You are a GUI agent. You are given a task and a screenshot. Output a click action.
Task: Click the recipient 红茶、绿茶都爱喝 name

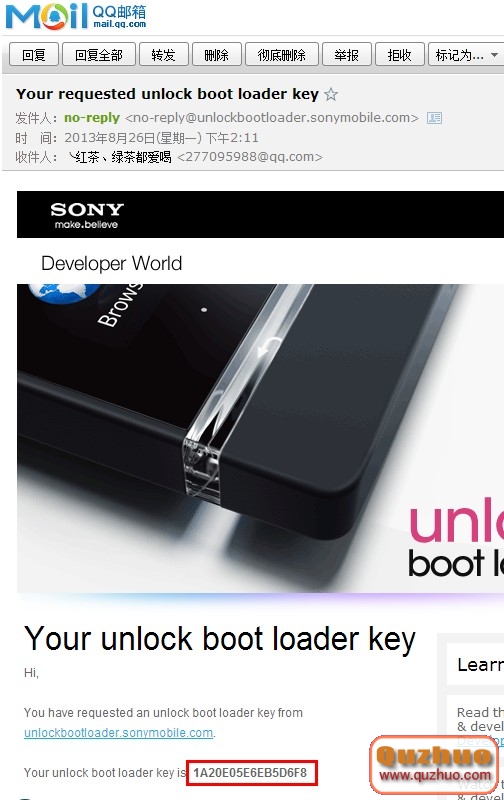pos(120,157)
